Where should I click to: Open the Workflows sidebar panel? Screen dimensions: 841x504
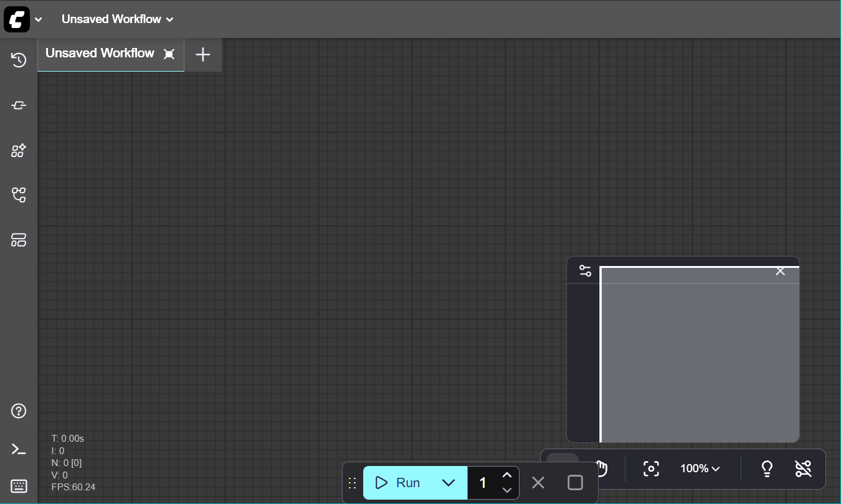tap(19, 196)
